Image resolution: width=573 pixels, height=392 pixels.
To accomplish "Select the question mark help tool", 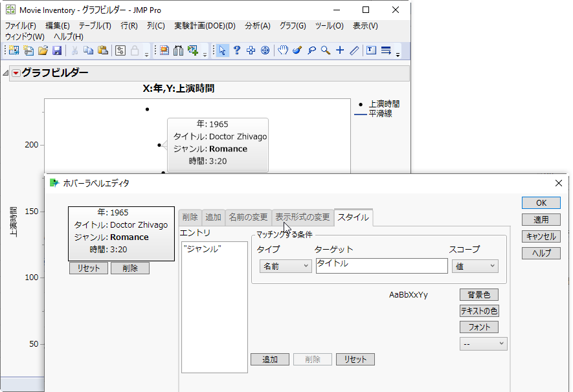I will click(237, 50).
